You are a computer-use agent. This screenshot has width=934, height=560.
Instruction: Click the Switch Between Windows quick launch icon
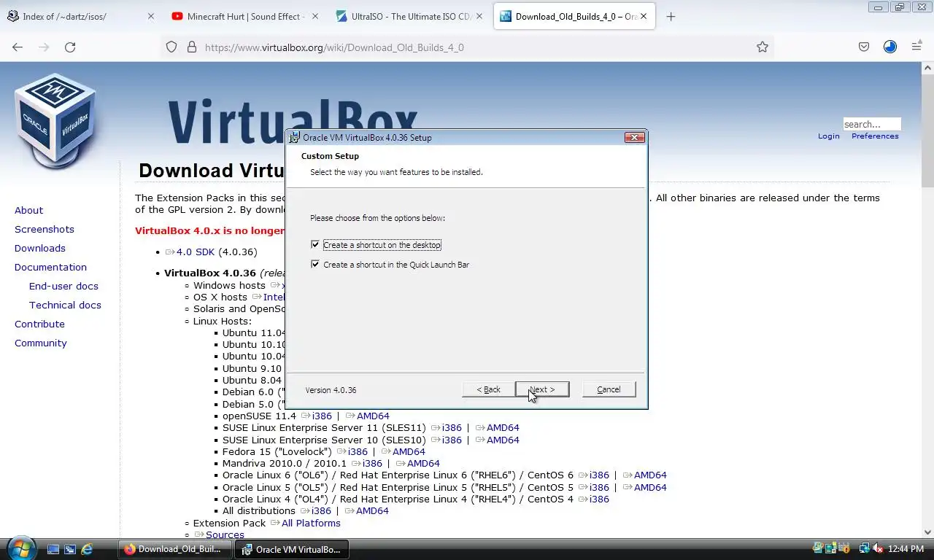pyautogui.click(x=71, y=549)
